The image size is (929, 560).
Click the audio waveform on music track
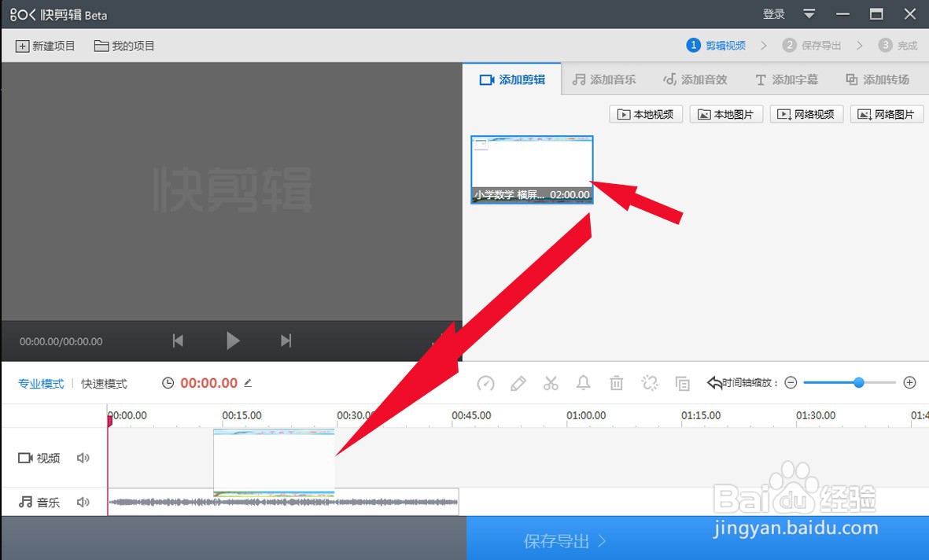click(x=283, y=502)
